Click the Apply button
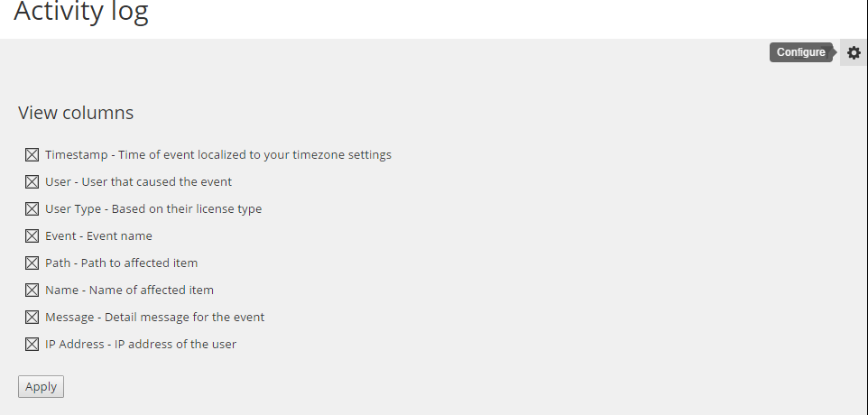This screenshot has width=868, height=415. click(41, 387)
